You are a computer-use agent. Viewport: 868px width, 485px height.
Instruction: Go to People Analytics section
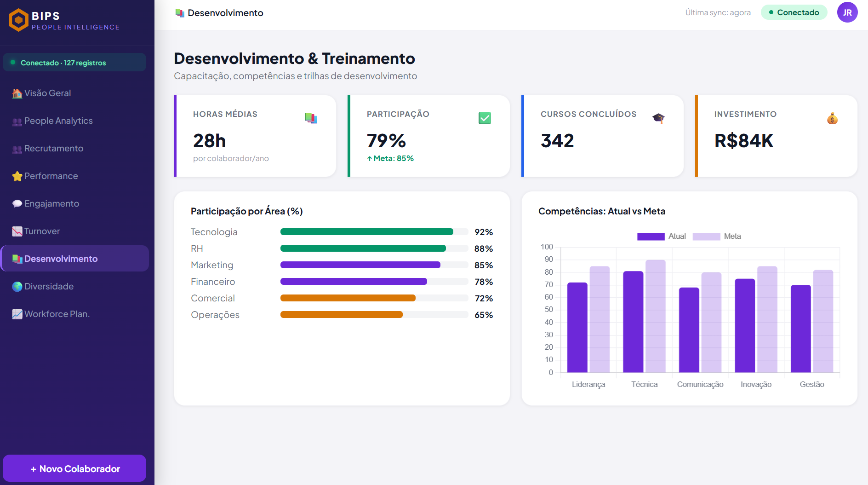(x=74, y=121)
